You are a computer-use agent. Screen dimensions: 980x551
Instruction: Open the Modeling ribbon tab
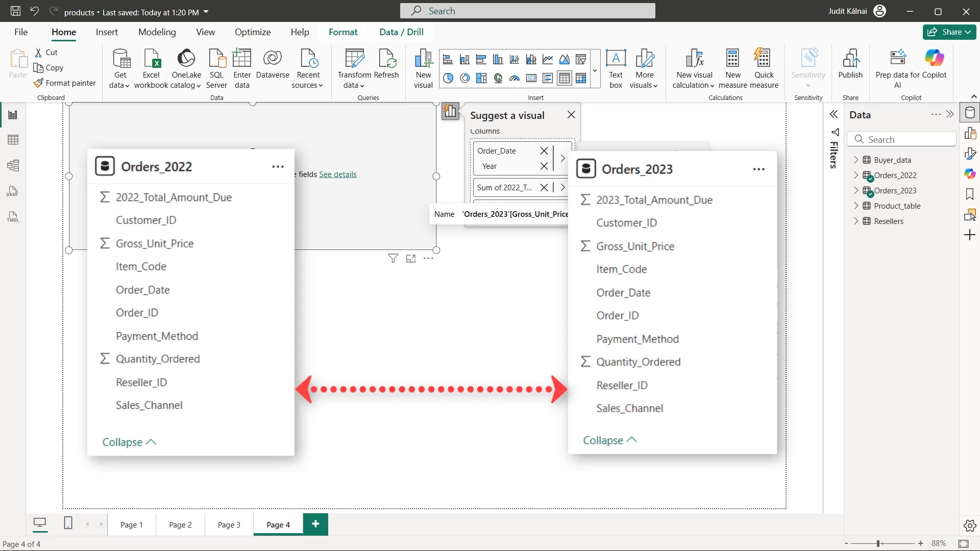click(157, 32)
